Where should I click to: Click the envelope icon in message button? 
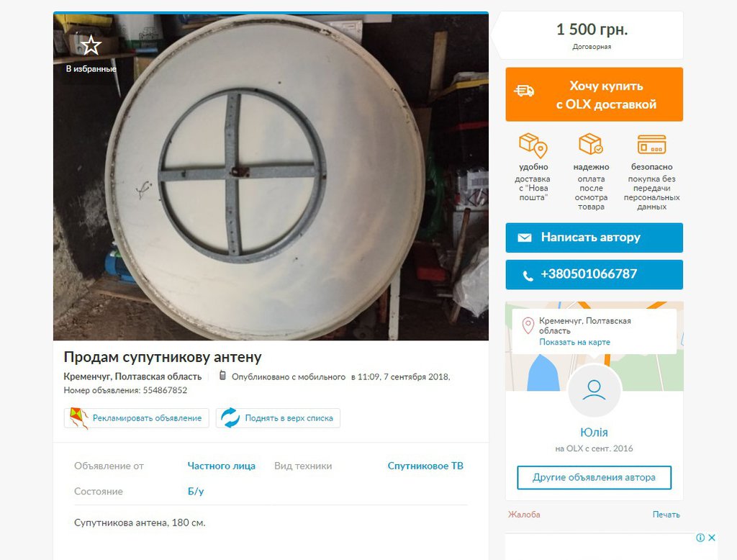(525, 238)
